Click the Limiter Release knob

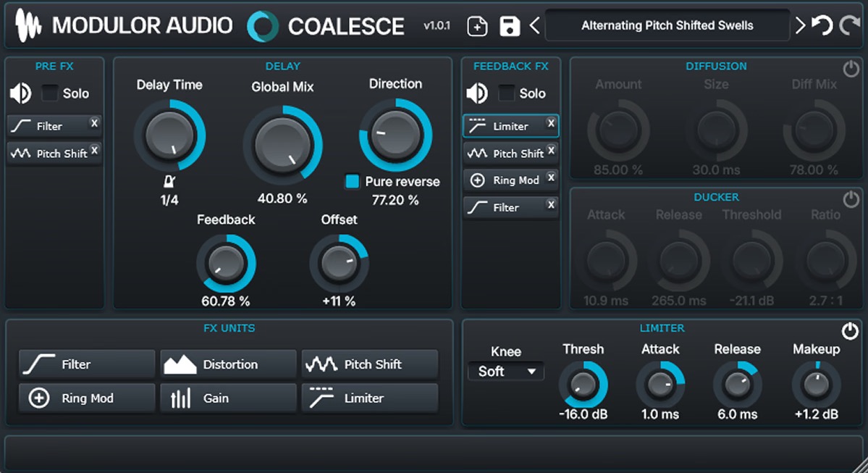(x=738, y=385)
